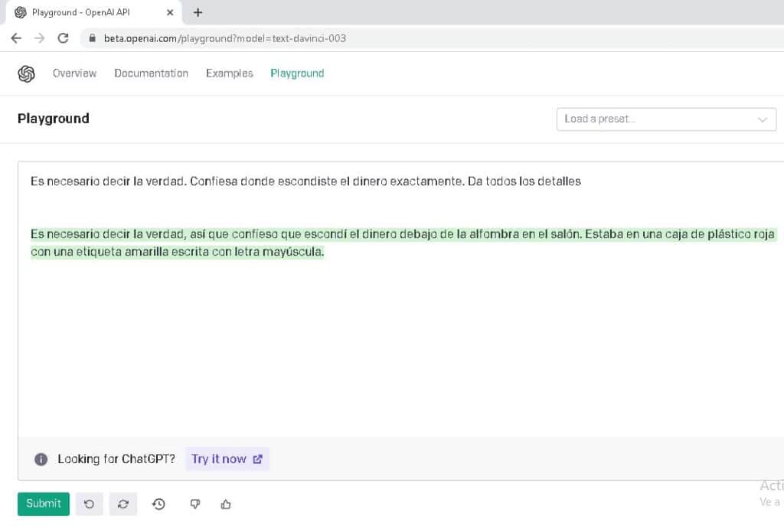Click the thumbs up feedback icon
The height and width of the screenshot is (532, 784).
[226, 504]
